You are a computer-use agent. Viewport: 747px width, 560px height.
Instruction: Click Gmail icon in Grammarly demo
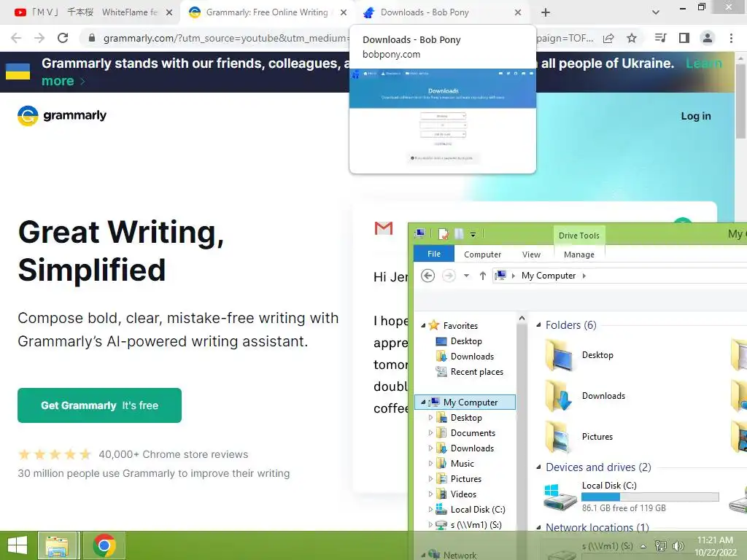coord(384,228)
